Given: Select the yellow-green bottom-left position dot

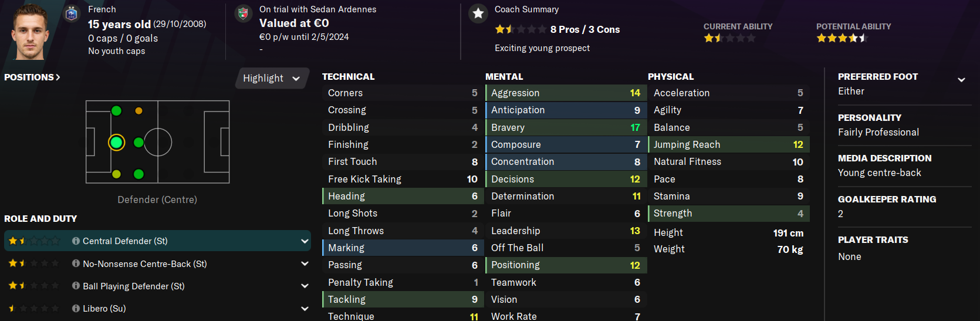Looking at the screenshot, I should click(x=116, y=174).
